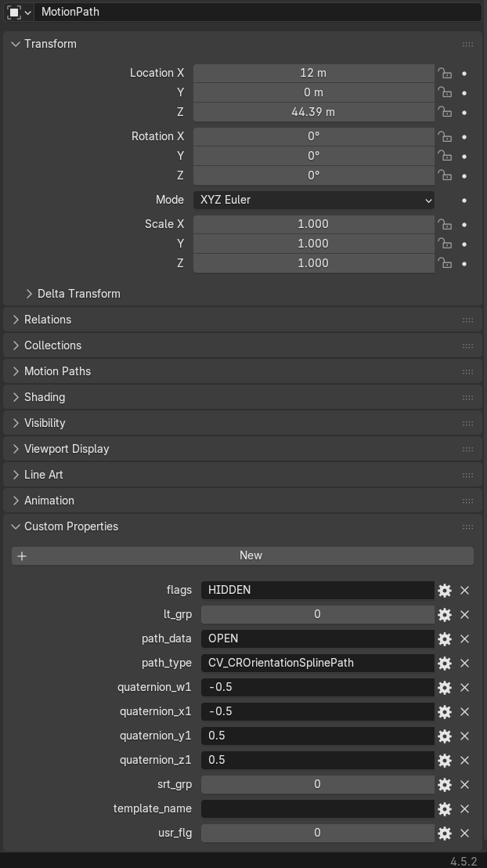This screenshot has width=487, height=868.
Task: Toggle the Scale Y lock
Action: point(445,244)
